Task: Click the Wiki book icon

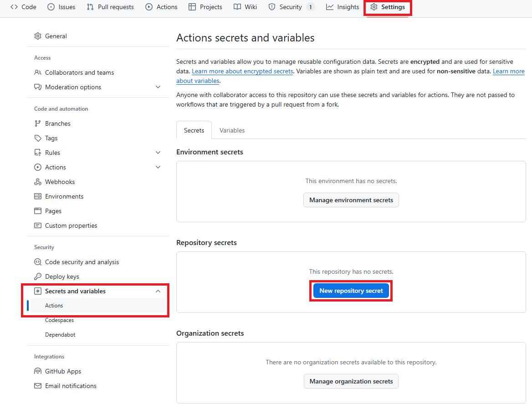Action: (237, 7)
